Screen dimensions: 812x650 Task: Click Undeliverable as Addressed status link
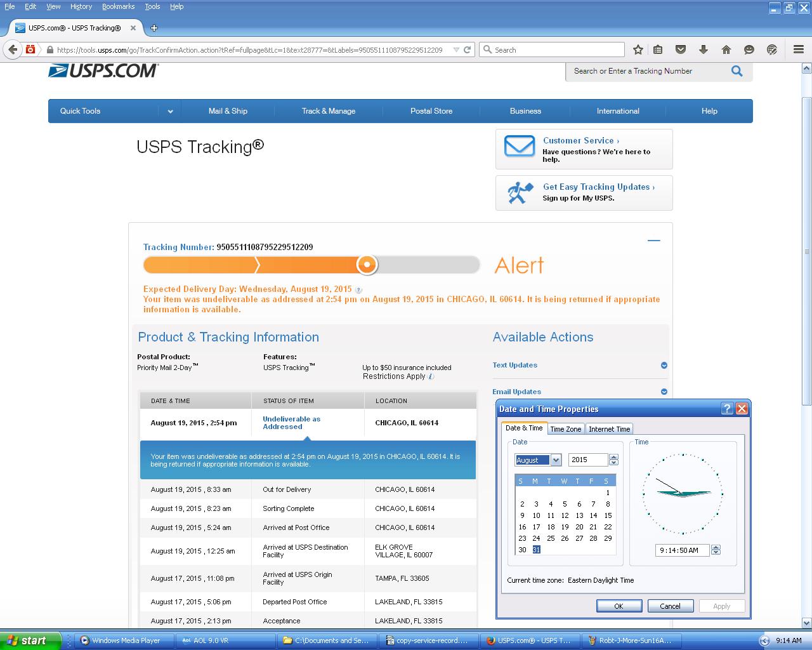pyautogui.click(x=292, y=423)
